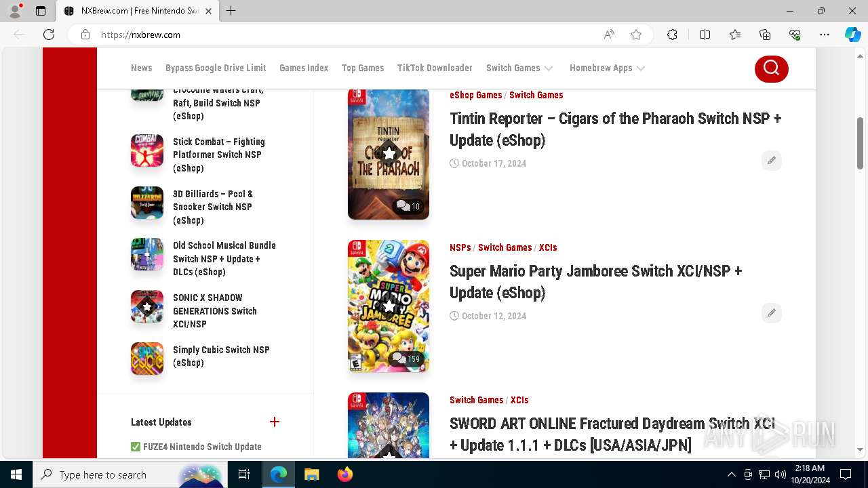Open the Edge settings and more menu

click(x=825, y=35)
